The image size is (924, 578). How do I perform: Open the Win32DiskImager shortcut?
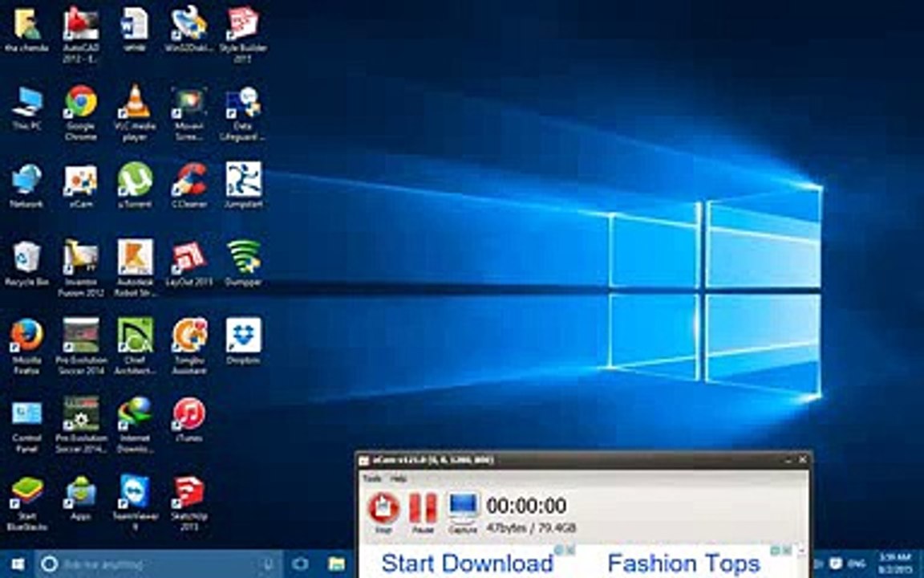pyautogui.click(x=188, y=28)
